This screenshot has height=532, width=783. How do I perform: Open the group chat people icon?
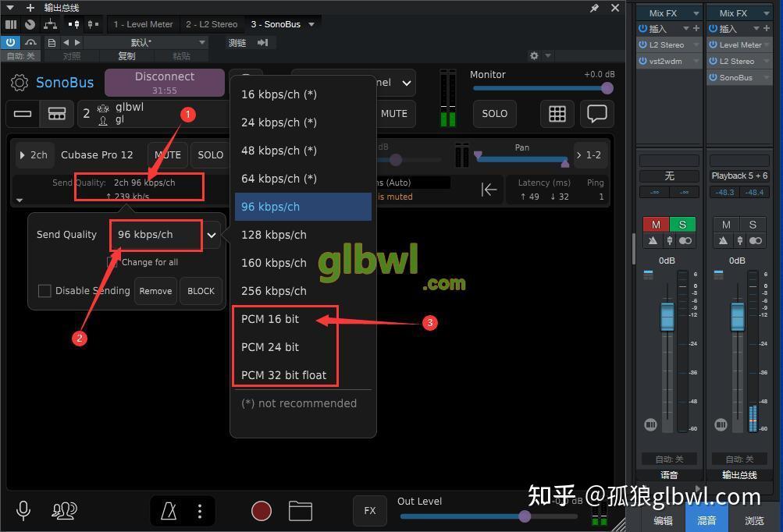pyautogui.click(x=64, y=510)
